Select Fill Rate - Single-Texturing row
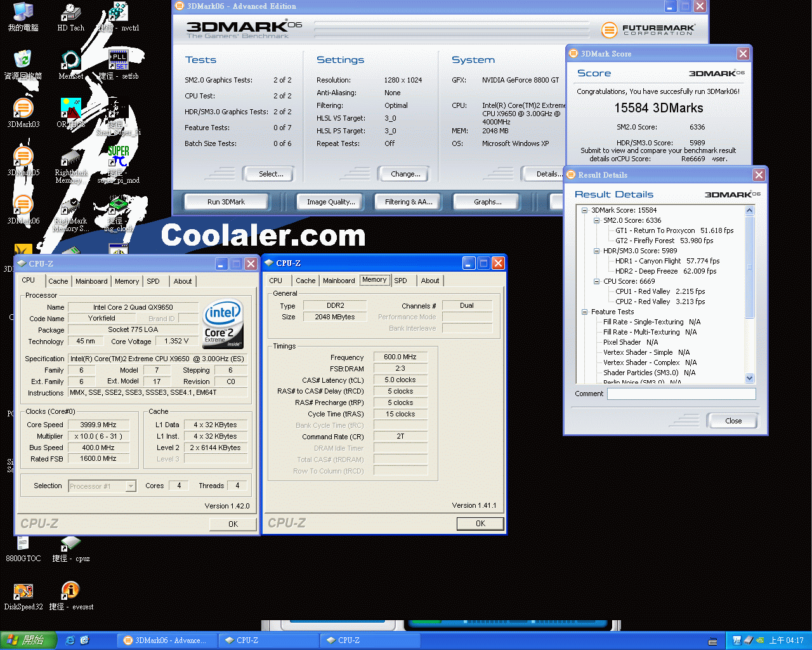This screenshot has width=812, height=650. (652, 322)
